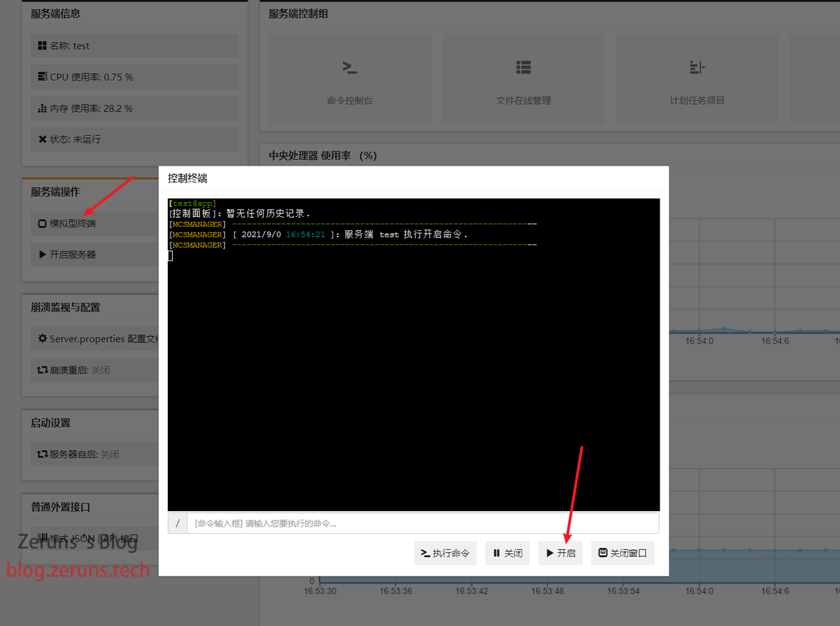840x626 pixels.
Task: Click the 内存 使用率 info row
Action: [135, 108]
